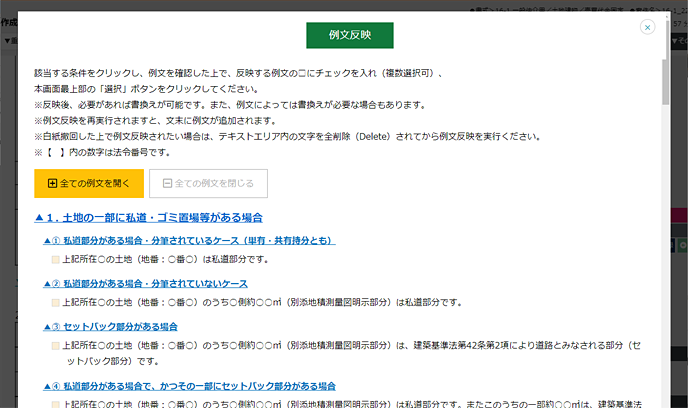Click the green 例文反映 button
The height and width of the screenshot is (408, 688).
[x=350, y=35]
